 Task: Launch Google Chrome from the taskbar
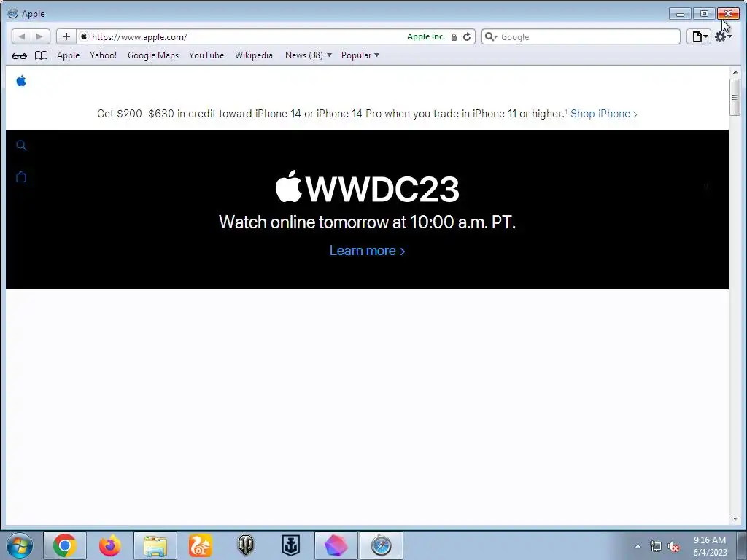click(x=65, y=545)
